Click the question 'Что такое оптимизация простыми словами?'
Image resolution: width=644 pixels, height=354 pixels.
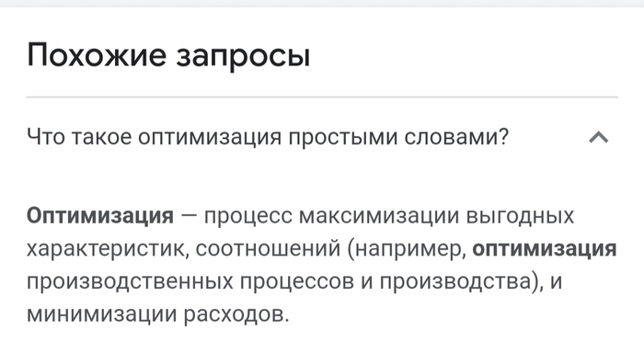[x=268, y=137]
